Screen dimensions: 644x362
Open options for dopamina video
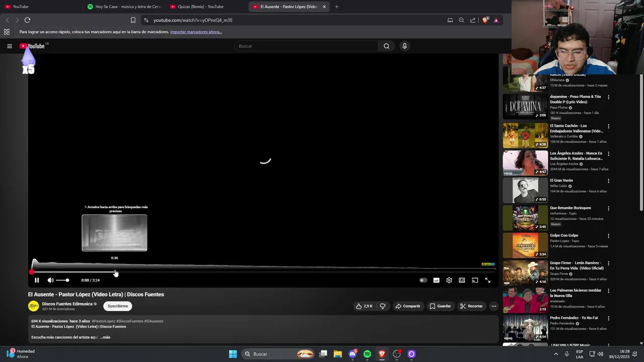tap(608, 97)
